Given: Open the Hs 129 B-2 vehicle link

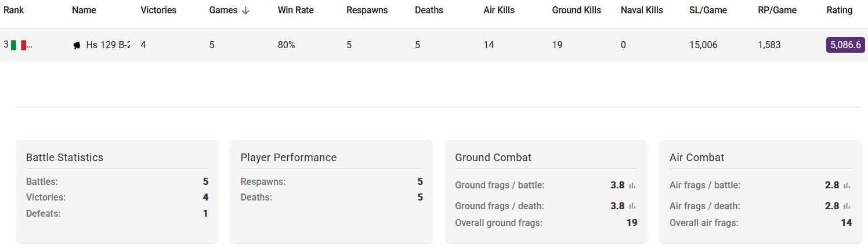Looking at the screenshot, I should [107, 45].
